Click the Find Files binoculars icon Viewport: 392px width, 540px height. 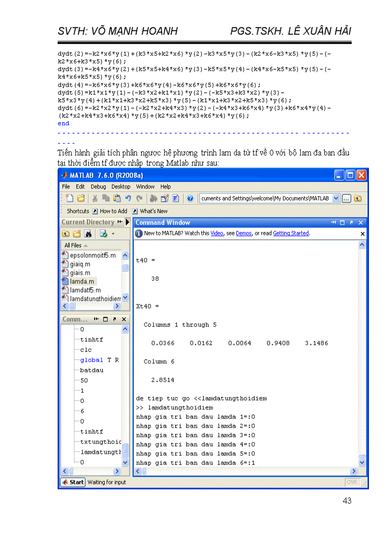tap(88, 234)
